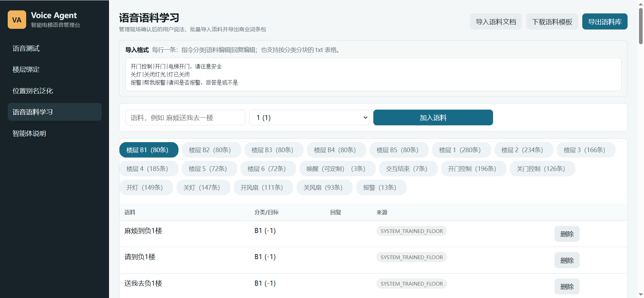
Task: Open 楼层绑定 in the sidebar
Action: tap(55, 69)
